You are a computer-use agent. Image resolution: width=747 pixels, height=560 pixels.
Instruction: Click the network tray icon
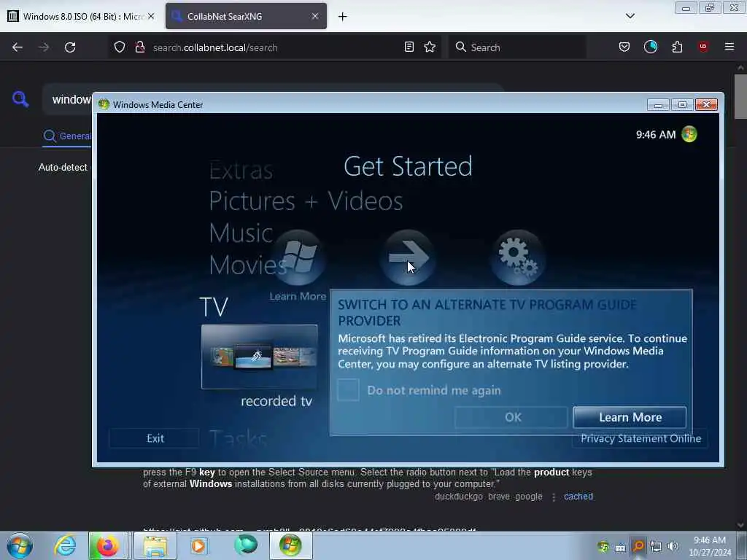point(656,546)
